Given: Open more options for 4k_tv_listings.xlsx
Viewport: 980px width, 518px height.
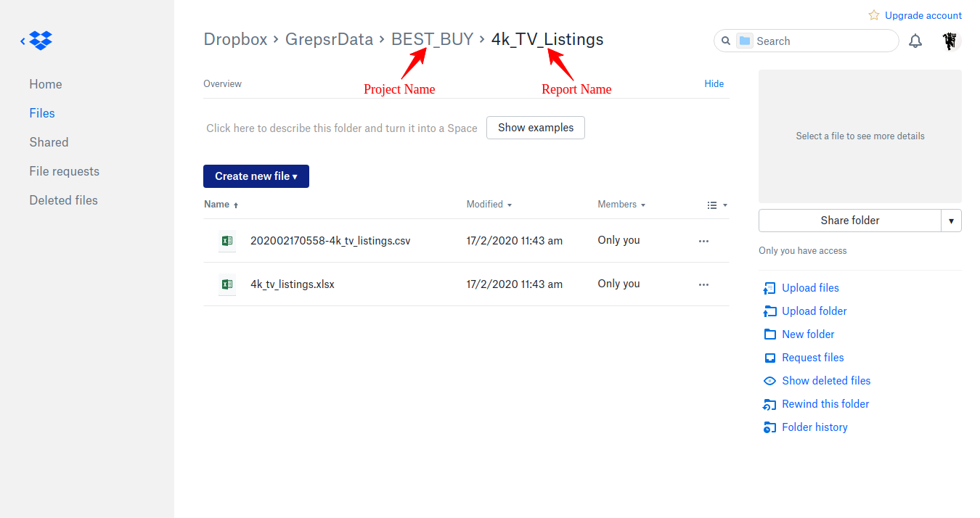Looking at the screenshot, I should [703, 284].
